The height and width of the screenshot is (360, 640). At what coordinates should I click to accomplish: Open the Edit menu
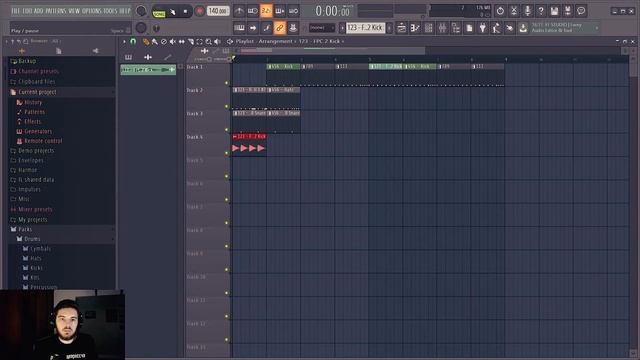[x=27, y=11]
